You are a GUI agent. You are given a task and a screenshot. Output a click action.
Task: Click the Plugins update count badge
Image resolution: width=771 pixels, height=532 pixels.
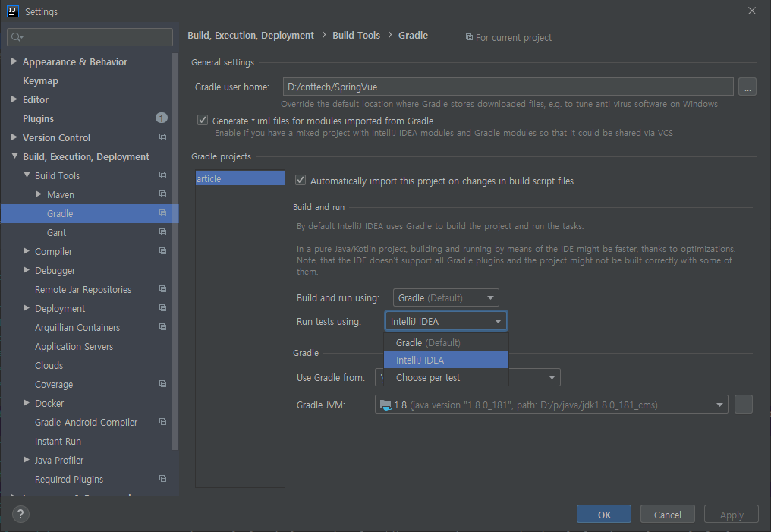(x=162, y=118)
